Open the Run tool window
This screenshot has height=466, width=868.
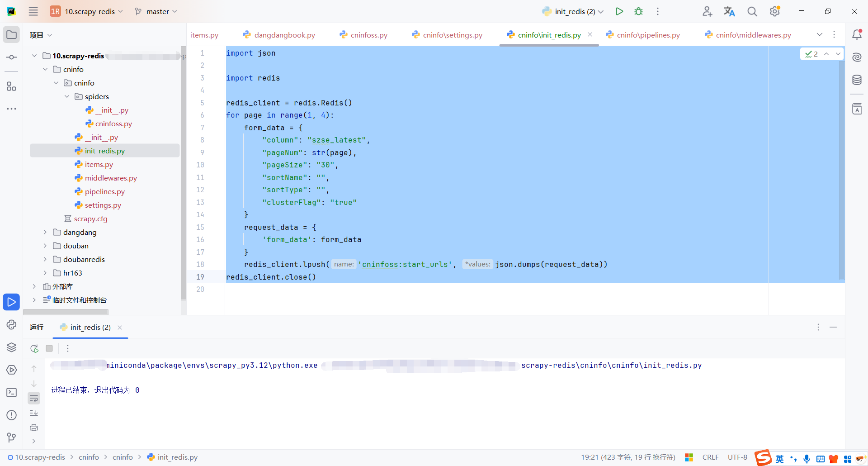click(x=11, y=302)
